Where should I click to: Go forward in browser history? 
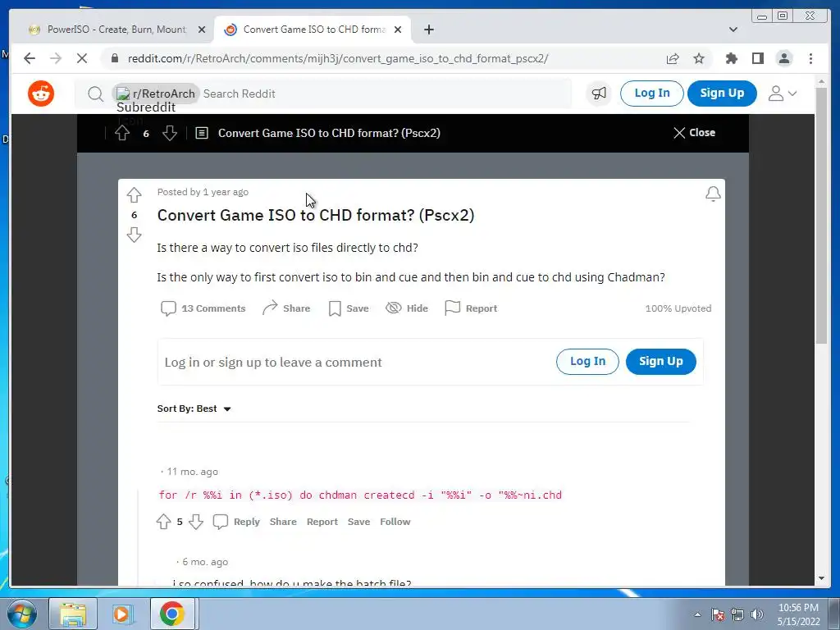[x=56, y=58]
